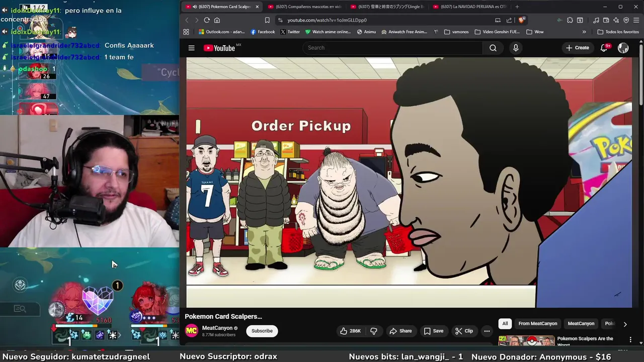Image resolution: width=644 pixels, height=362 pixels.
Task: Open MeatCanyon channel avatar
Action: 191,331
